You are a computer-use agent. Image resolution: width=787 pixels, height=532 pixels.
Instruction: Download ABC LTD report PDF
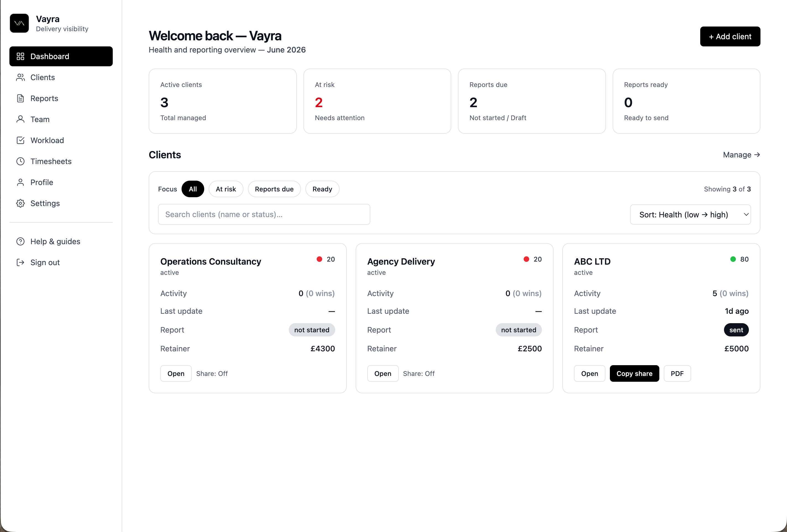677,374
